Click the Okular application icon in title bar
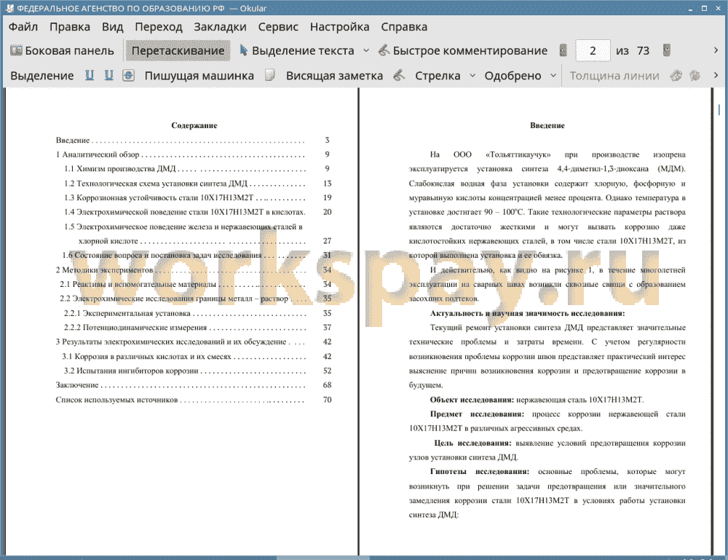This screenshot has height=560, width=728. (9, 8)
